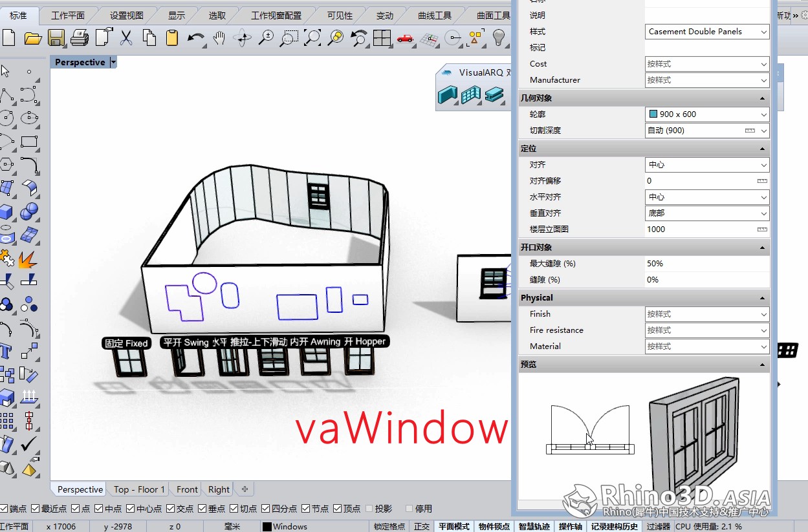
Task: Open a file with the folder icon
Action: coord(33,38)
